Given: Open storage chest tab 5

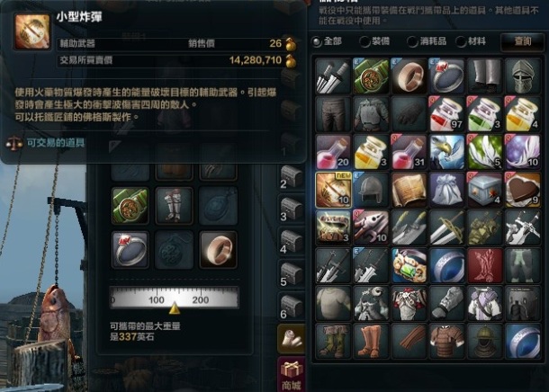Looking at the screenshot, I should click(x=292, y=274).
